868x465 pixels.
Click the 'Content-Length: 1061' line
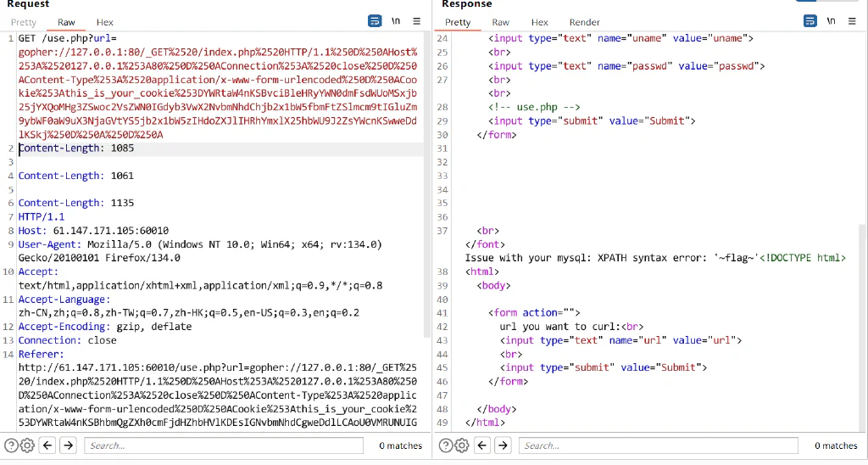point(75,176)
